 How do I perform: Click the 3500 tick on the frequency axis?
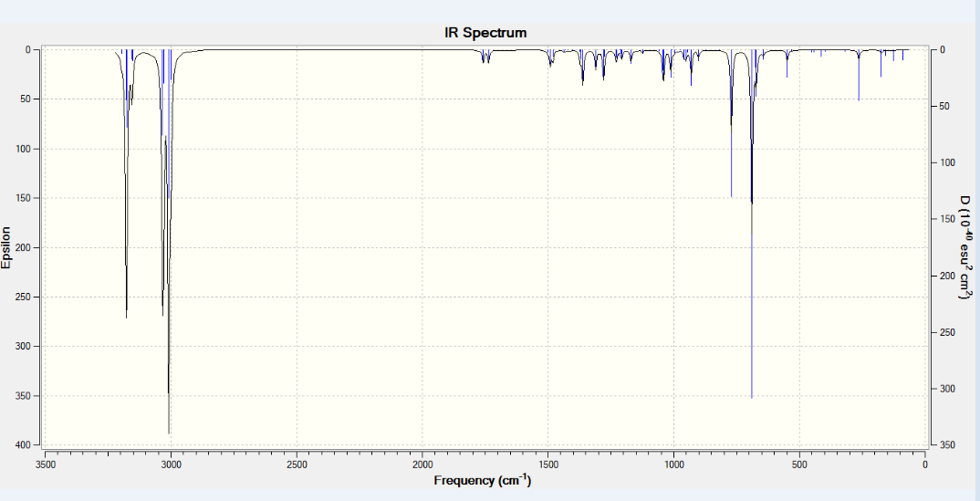coord(45,464)
